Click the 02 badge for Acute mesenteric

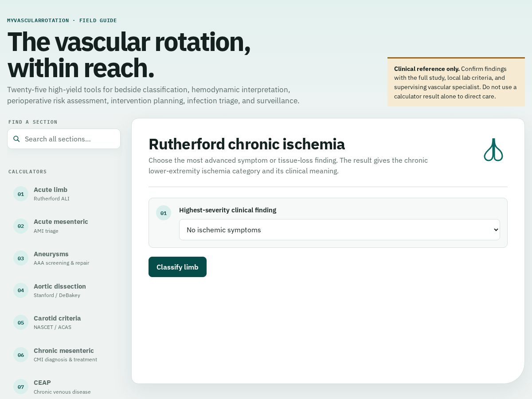[21, 226]
